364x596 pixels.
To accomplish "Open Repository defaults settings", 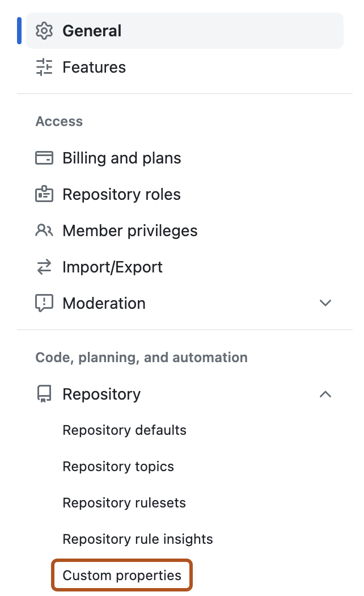I will [x=124, y=430].
